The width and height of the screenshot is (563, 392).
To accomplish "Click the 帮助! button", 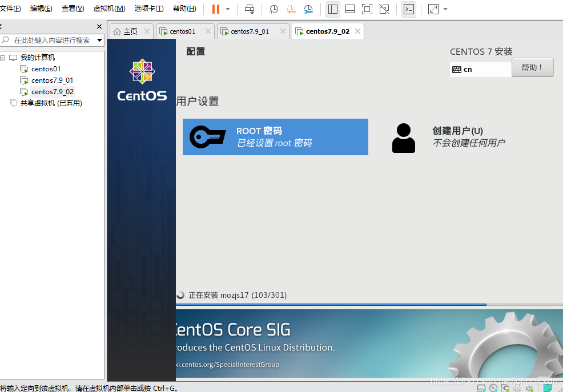I will pos(533,67).
